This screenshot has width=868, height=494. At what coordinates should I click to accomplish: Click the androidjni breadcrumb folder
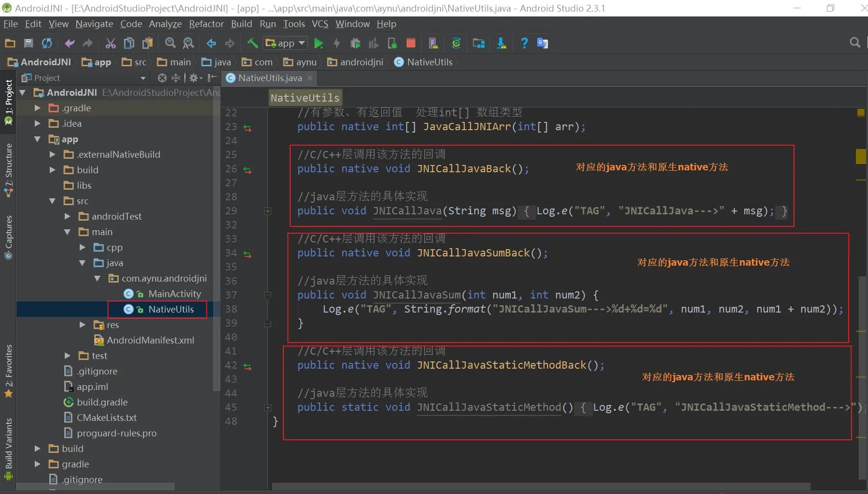pos(355,62)
